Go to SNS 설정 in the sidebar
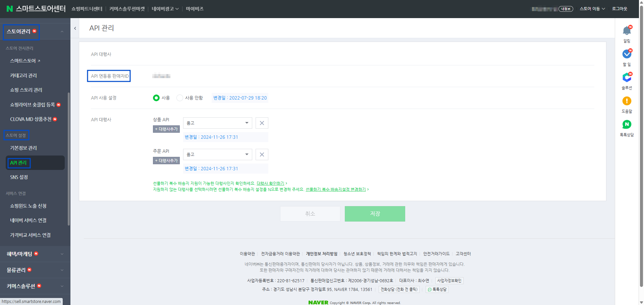The width and height of the screenshot is (644, 305). click(19, 177)
